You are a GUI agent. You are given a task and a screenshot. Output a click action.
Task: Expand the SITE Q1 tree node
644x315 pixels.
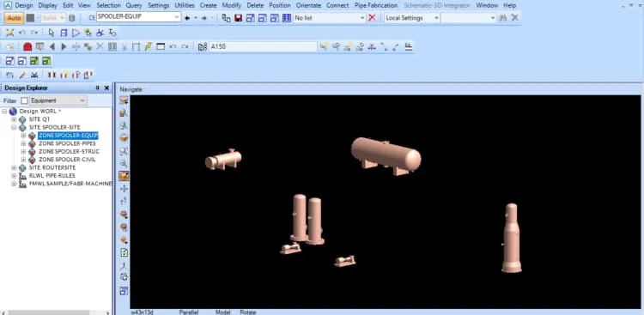click(x=14, y=119)
